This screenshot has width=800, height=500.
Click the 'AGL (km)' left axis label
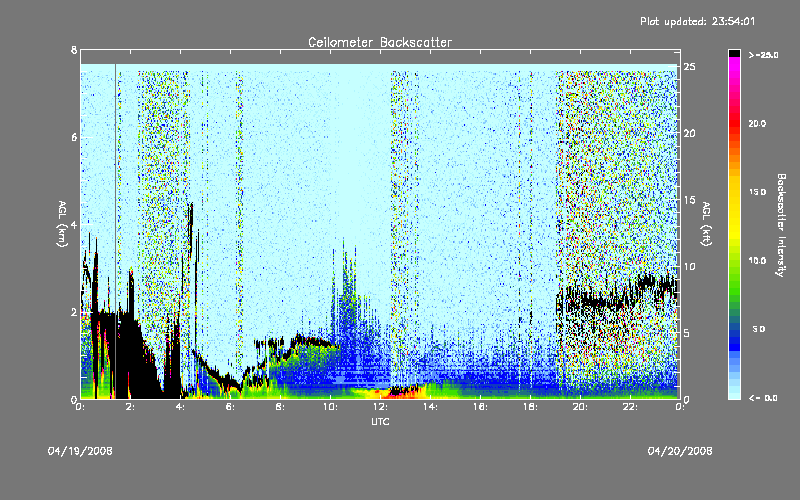coord(62,224)
